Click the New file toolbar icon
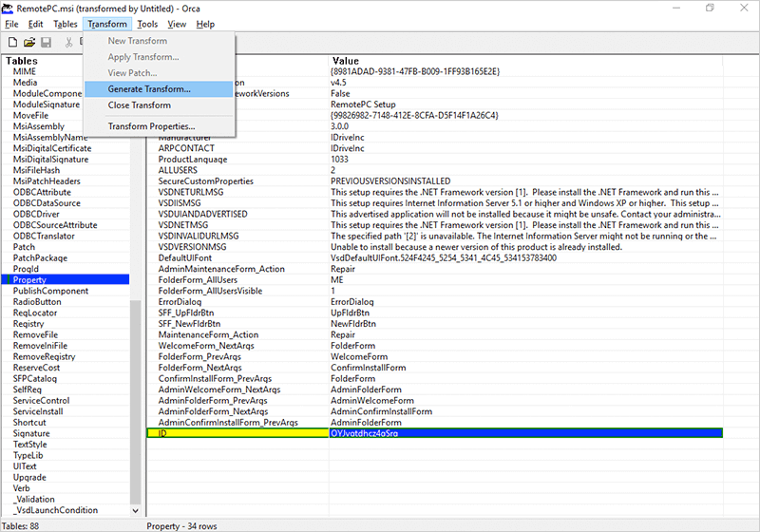Viewport: 760px width, 532px height. point(13,42)
